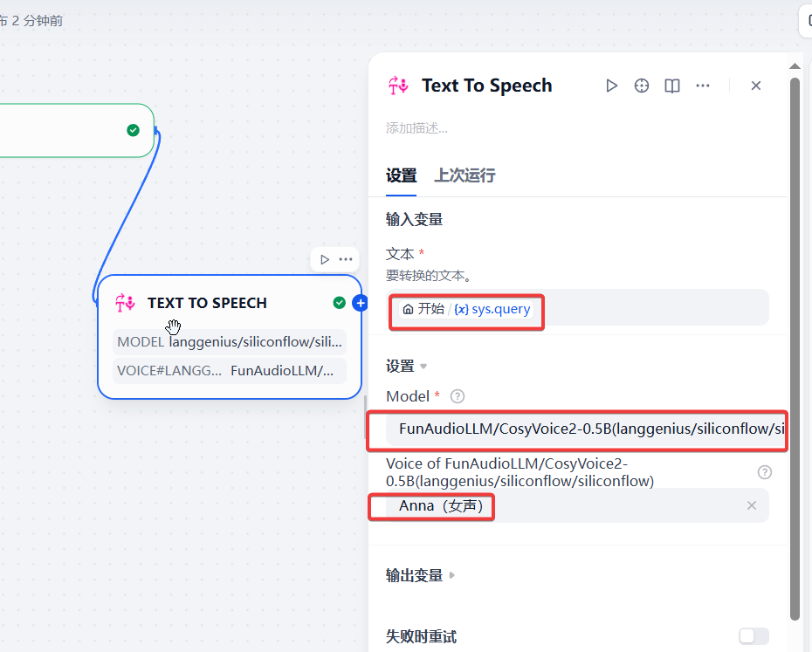Open the help docs book icon
The image size is (812, 652).
point(672,86)
